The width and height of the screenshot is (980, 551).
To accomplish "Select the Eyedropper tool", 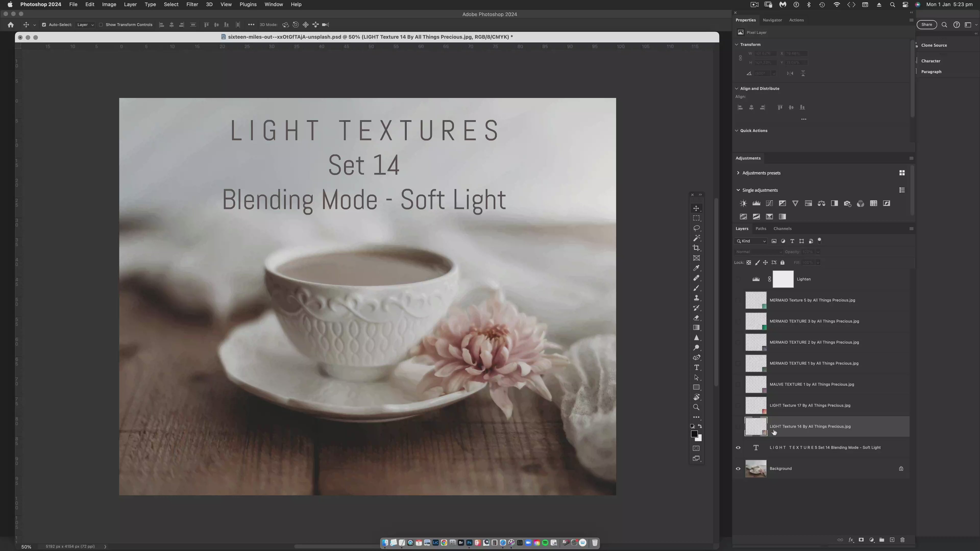I will tap(696, 268).
